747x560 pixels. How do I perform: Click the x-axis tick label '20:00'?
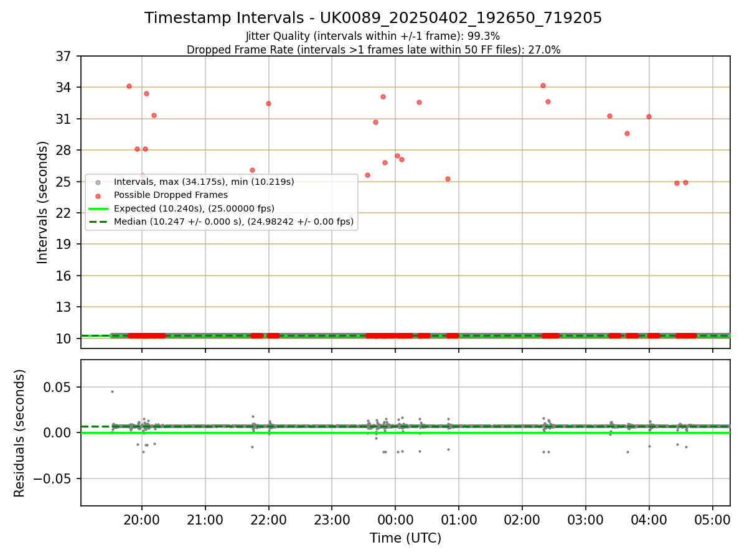(142, 519)
